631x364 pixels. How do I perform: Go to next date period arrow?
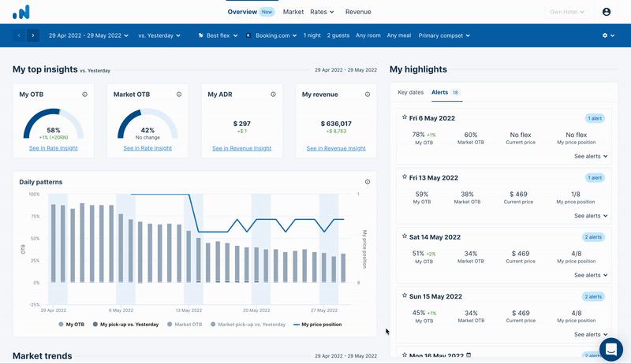[x=33, y=35]
